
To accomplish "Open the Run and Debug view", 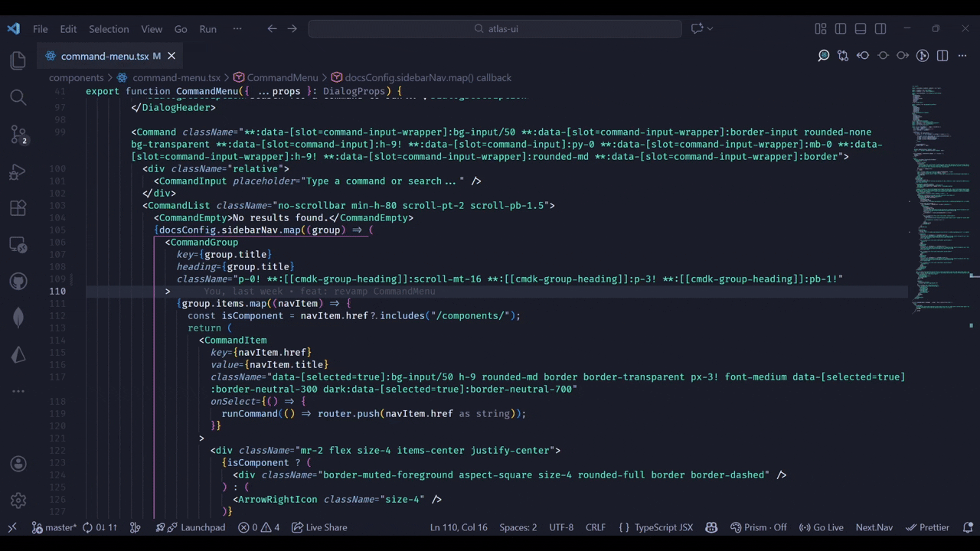I will (x=18, y=171).
